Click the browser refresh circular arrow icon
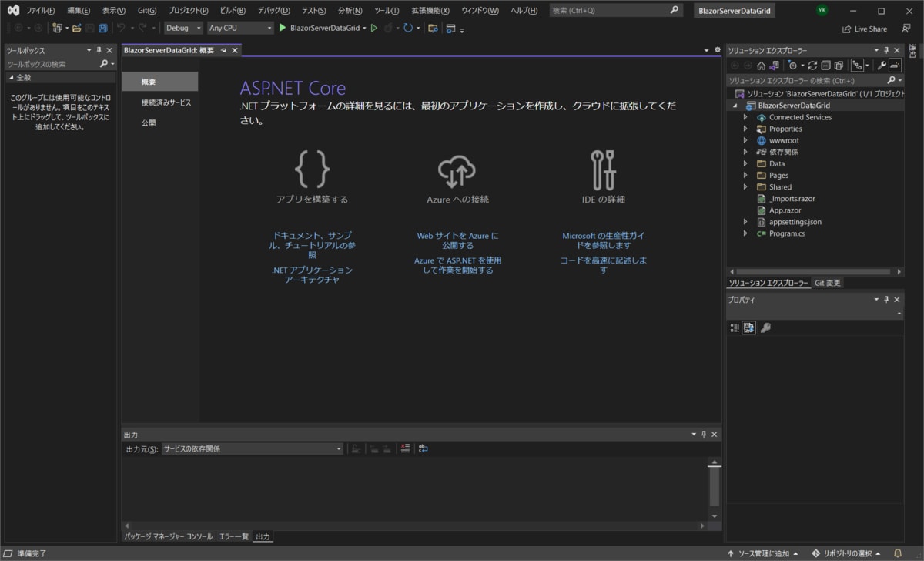 (408, 28)
